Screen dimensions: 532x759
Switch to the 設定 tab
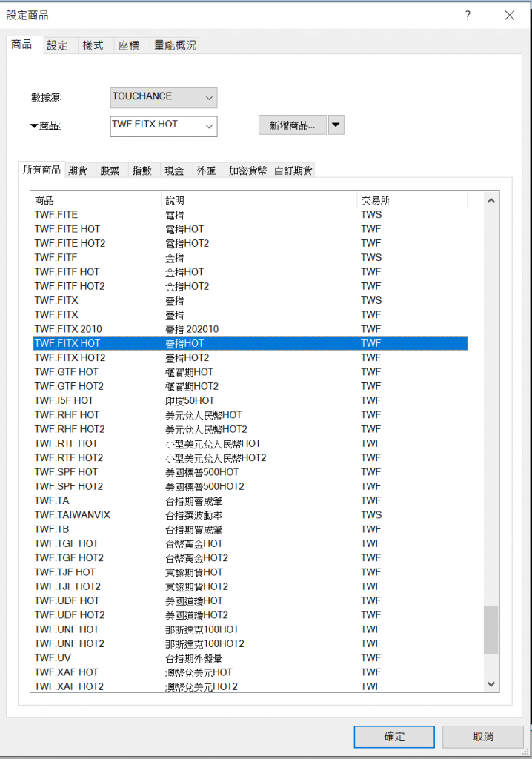(58, 45)
